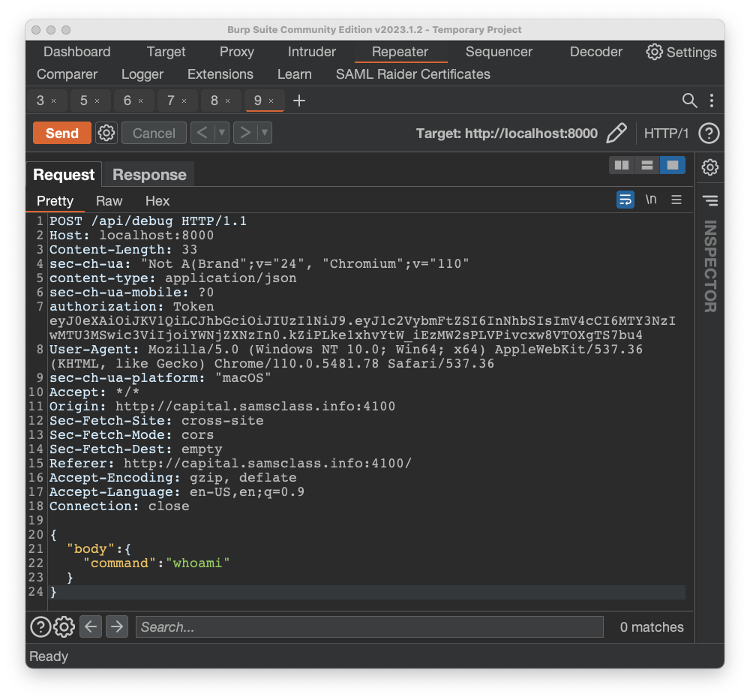This screenshot has height=700, width=750.
Task: Switch to the Intruder tab
Action: [x=311, y=52]
